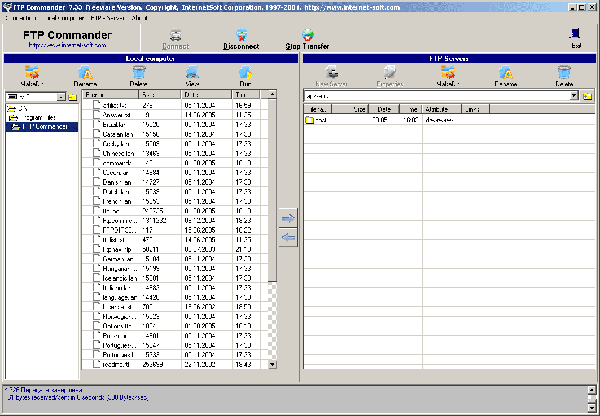600x416 pixels.
Task: Select the German.len file row
Action: pos(175,259)
